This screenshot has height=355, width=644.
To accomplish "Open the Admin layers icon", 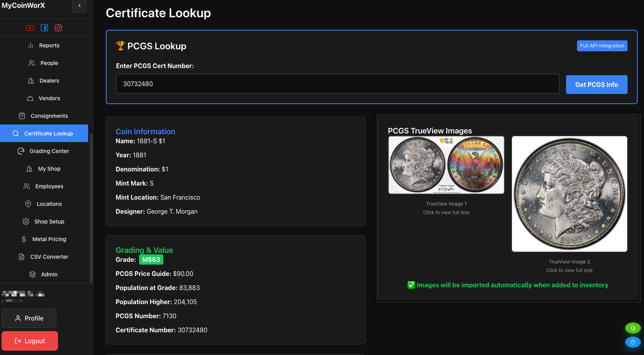I will coord(32,274).
